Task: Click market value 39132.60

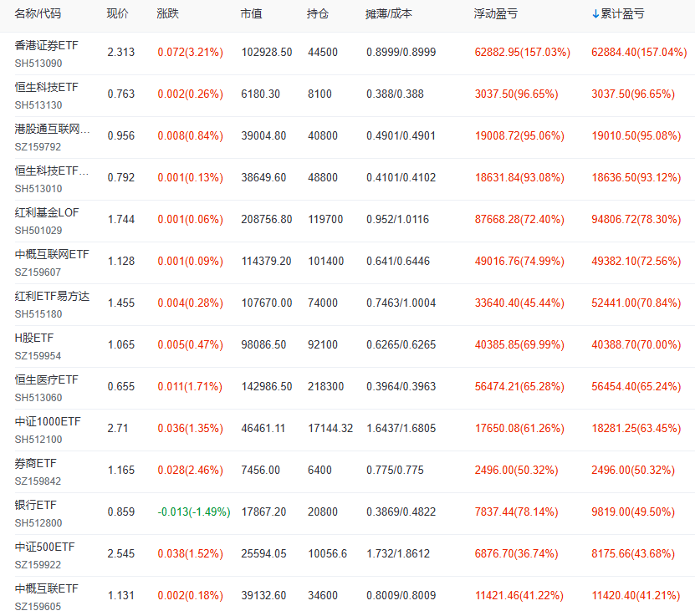Action: coord(263,595)
